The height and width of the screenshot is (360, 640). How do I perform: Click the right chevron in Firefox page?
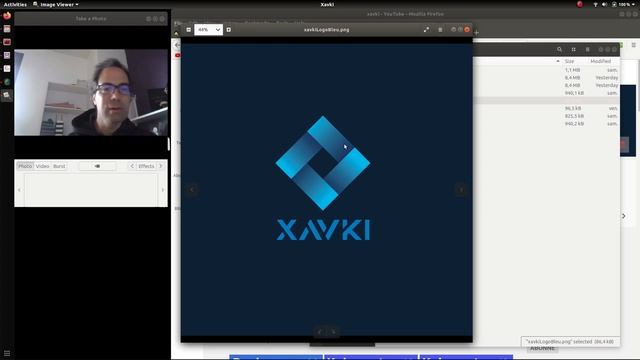(624, 216)
